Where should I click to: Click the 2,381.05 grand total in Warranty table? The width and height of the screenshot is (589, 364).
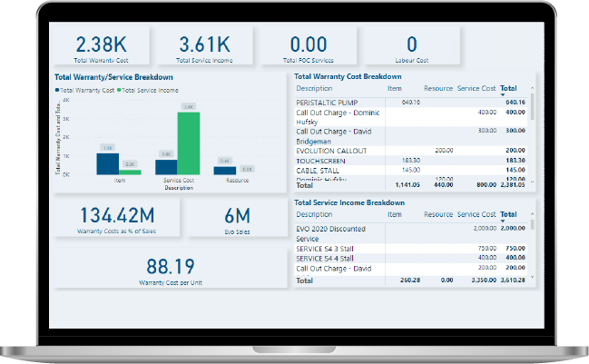[513, 185]
